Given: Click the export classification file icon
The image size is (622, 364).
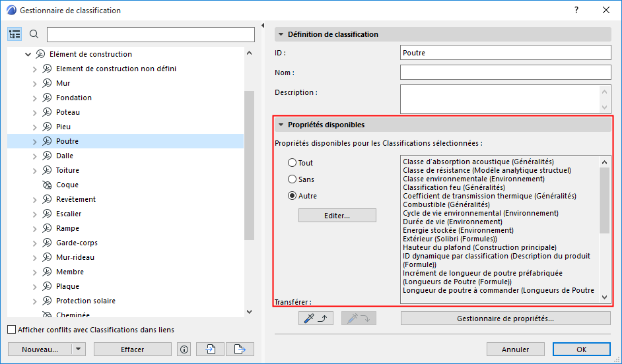Looking at the screenshot, I should [x=240, y=349].
